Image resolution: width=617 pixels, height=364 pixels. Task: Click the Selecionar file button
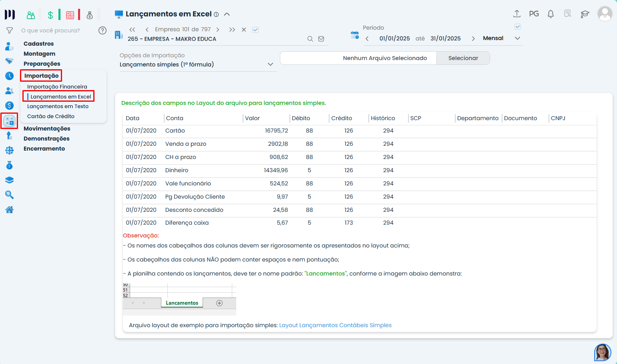click(463, 58)
